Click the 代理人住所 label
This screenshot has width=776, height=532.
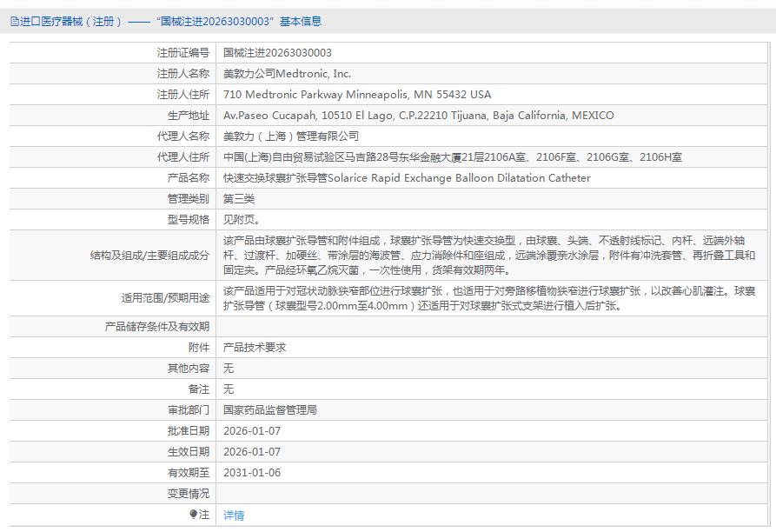pyautogui.click(x=183, y=157)
